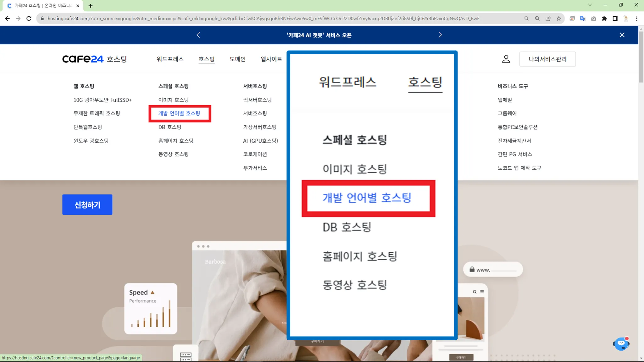Show previous announcement with left arrow
The image size is (644, 362).
pyautogui.click(x=198, y=35)
